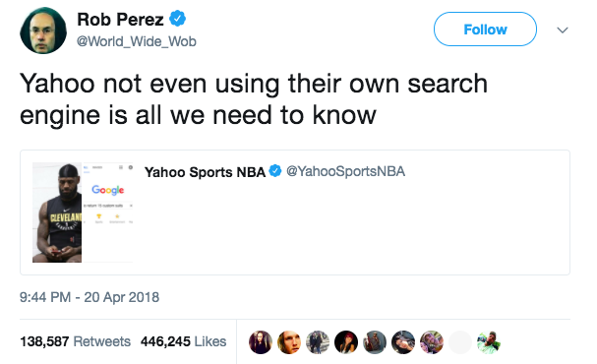Click the first liker avatar with dark hair
The height and width of the screenshot is (364, 597).
tap(261, 342)
